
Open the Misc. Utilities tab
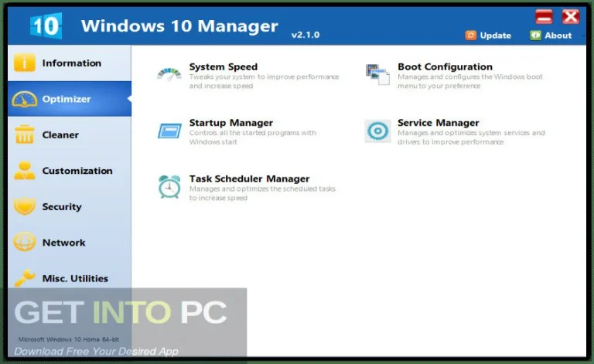click(70, 278)
